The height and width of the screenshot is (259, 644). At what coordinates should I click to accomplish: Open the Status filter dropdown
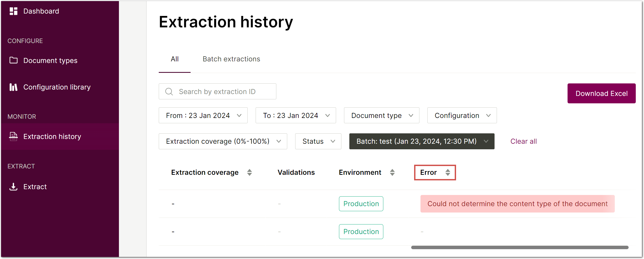coord(318,141)
